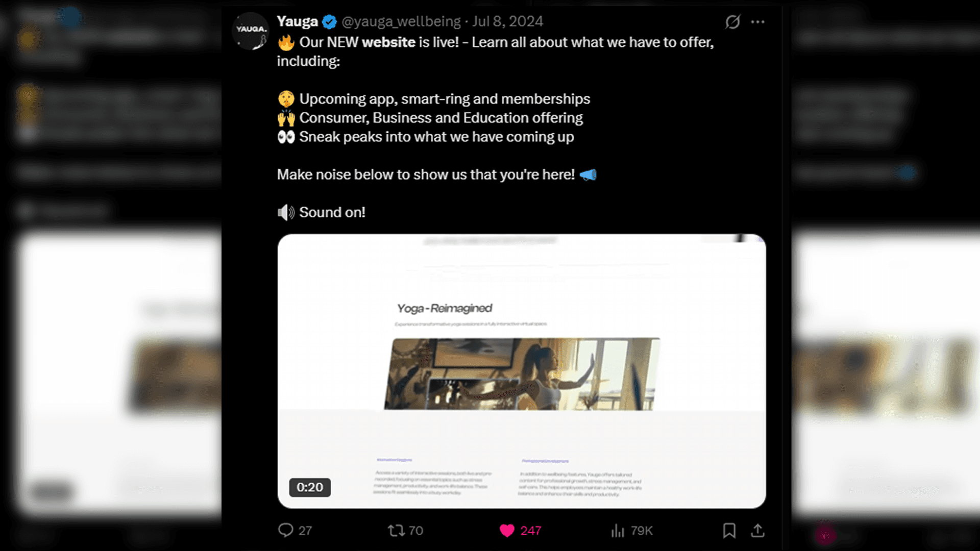Click the @yauga_wellbeing handle link
This screenshot has height=551, width=980.
(x=401, y=22)
